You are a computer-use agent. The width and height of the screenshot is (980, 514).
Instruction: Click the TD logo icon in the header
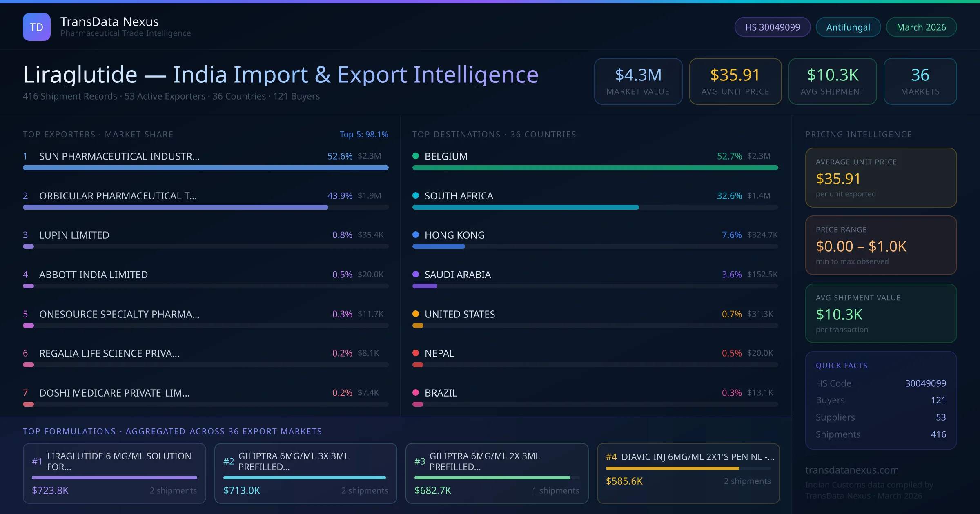[36, 27]
